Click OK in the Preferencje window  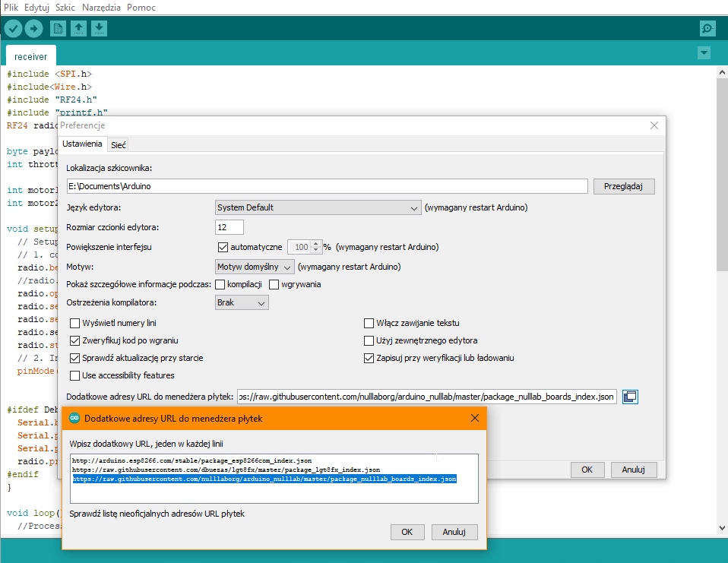click(x=587, y=470)
